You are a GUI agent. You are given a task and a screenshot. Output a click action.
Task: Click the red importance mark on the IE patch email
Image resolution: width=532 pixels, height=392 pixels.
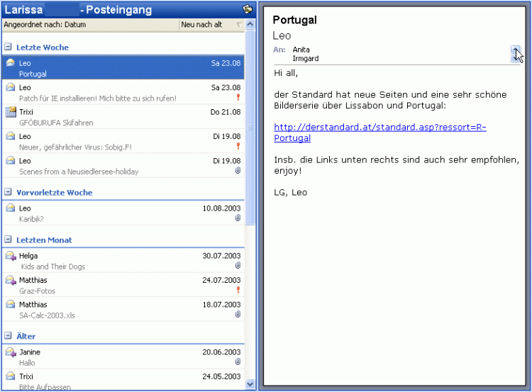point(238,98)
